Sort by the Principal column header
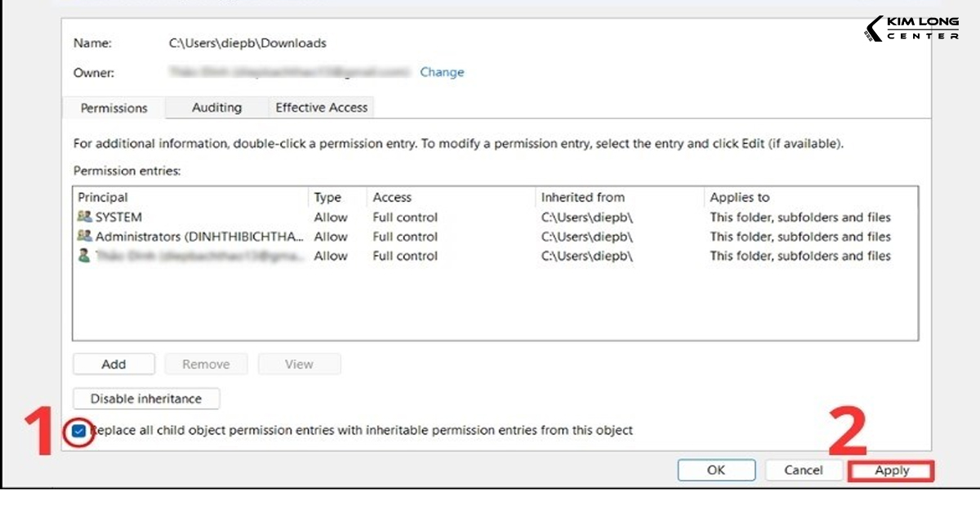The height and width of the screenshot is (513, 980). click(103, 197)
